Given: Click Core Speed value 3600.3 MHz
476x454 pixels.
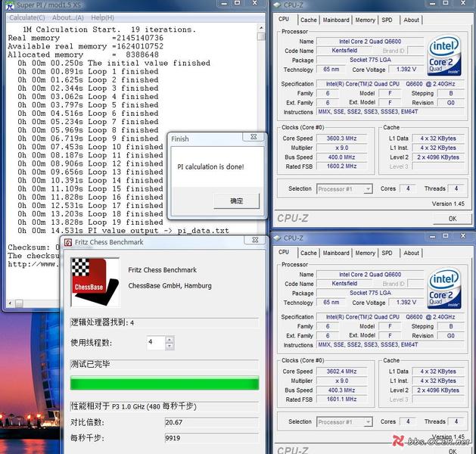Looking at the screenshot, I should pos(341,138).
